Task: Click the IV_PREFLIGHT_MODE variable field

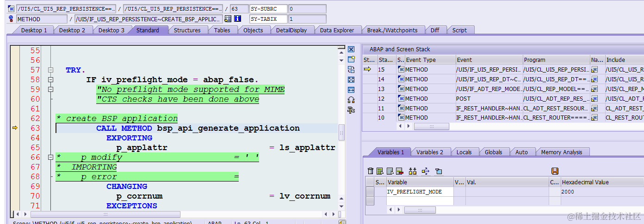Action: (x=420, y=192)
